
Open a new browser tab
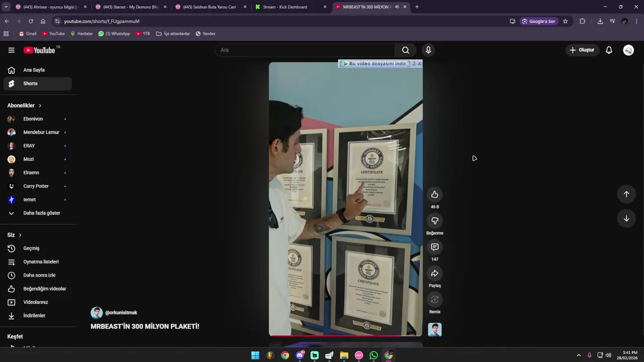pyautogui.click(x=417, y=7)
